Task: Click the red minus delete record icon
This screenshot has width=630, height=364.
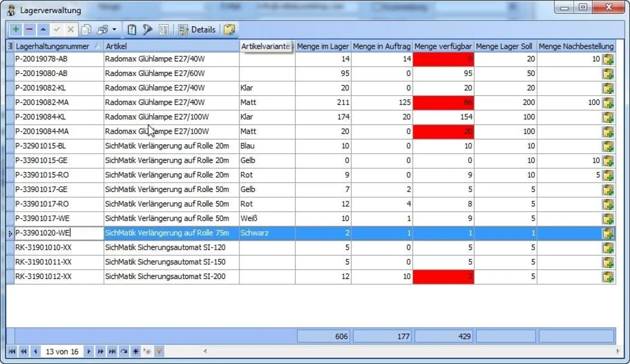Action: coord(29,30)
